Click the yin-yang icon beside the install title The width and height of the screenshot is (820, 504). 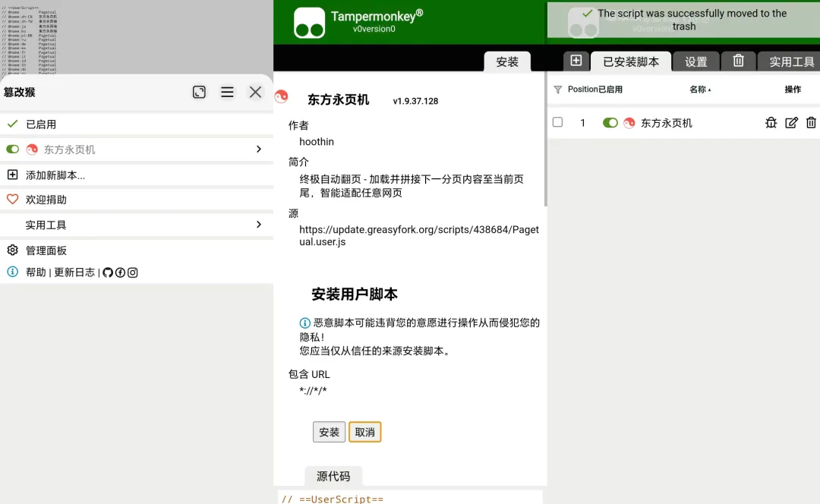(x=282, y=96)
